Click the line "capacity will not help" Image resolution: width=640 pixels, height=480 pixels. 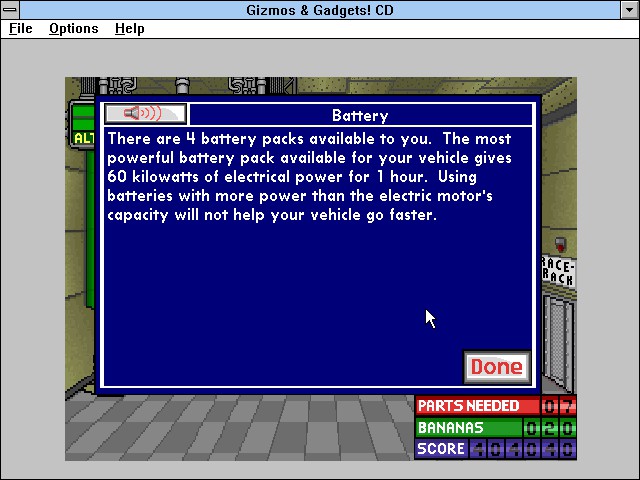coord(272,215)
